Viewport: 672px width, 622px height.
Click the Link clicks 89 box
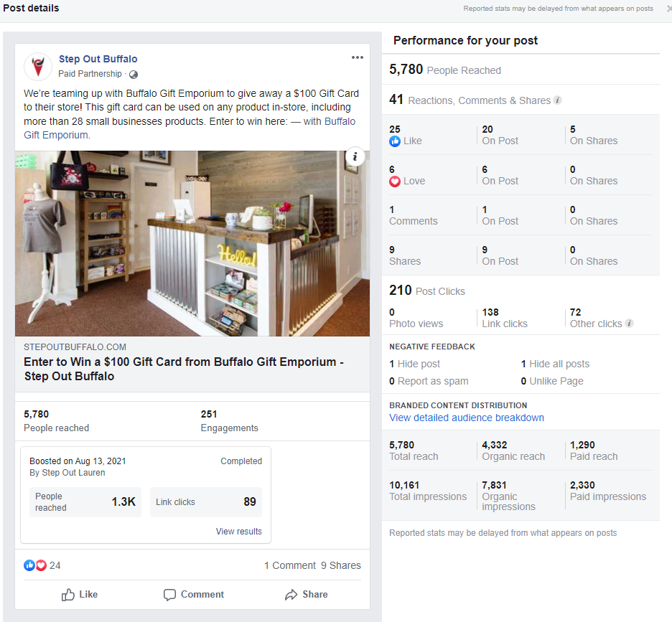tap(206, 502)
